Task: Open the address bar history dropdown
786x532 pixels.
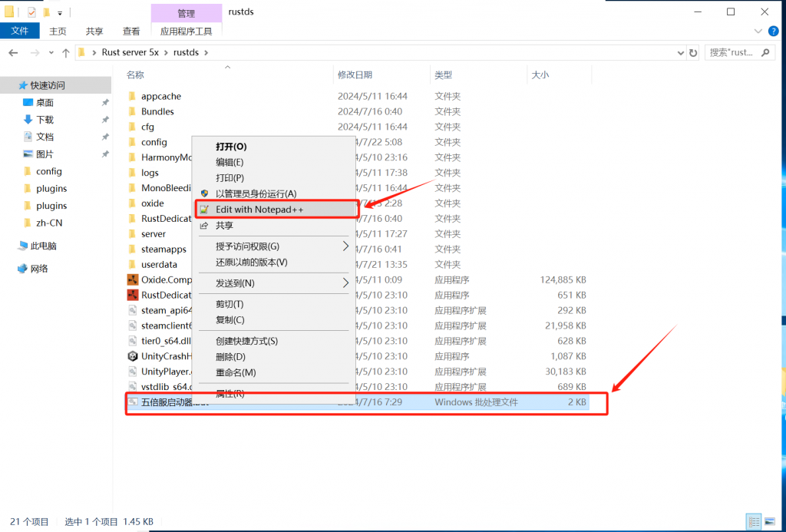Action: pyautogui.click(x=680, y=53)
